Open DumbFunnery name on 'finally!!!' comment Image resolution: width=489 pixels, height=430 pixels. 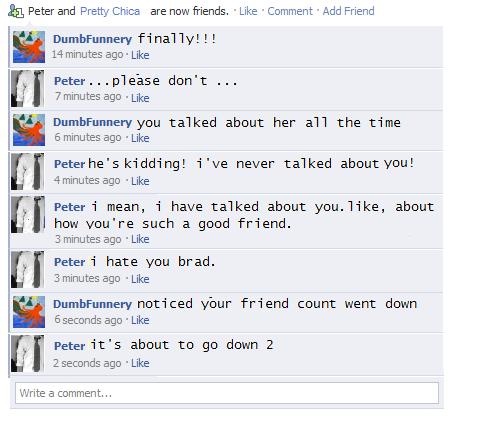coord(92,39)
